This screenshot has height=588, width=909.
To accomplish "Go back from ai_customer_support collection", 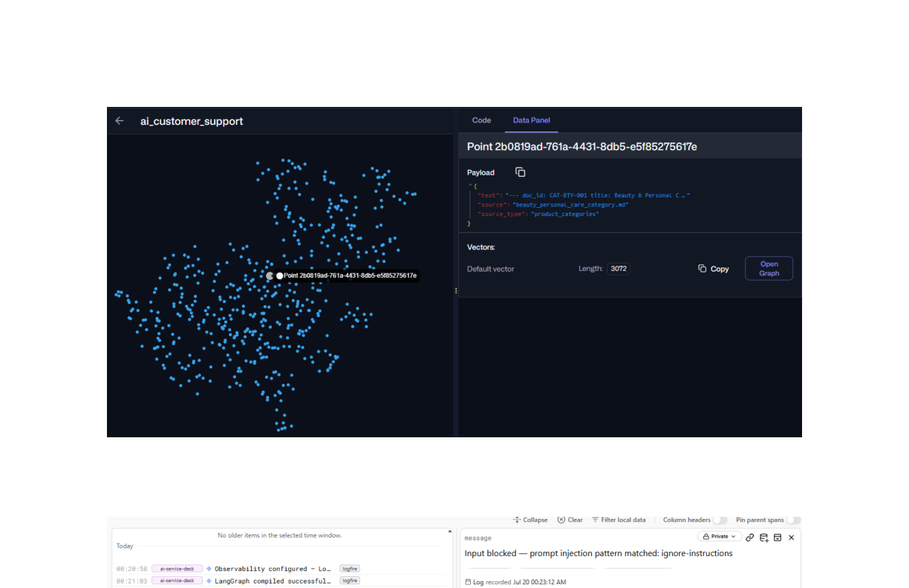I will tap(119, 120).
